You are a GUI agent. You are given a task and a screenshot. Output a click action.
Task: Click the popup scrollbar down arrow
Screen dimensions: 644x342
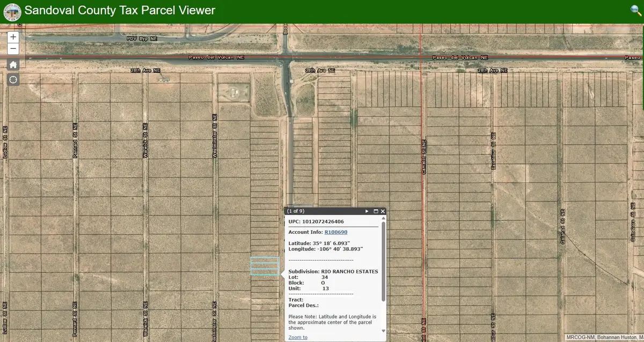pyautogui.click(x=383, y=330)
